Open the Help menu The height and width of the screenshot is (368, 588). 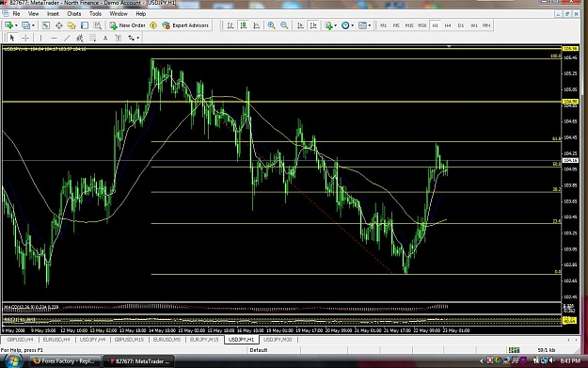140,14
